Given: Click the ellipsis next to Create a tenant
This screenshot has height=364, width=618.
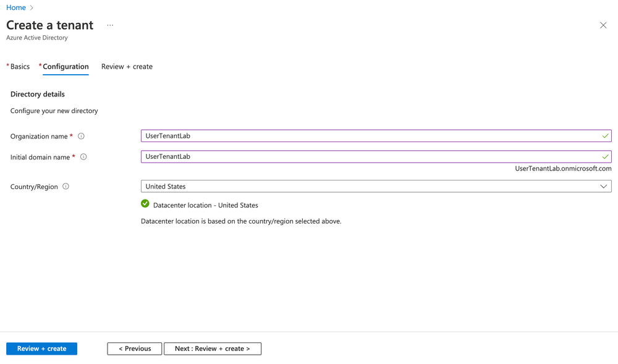Looking at the screenshot, I should tap(110, 26).
